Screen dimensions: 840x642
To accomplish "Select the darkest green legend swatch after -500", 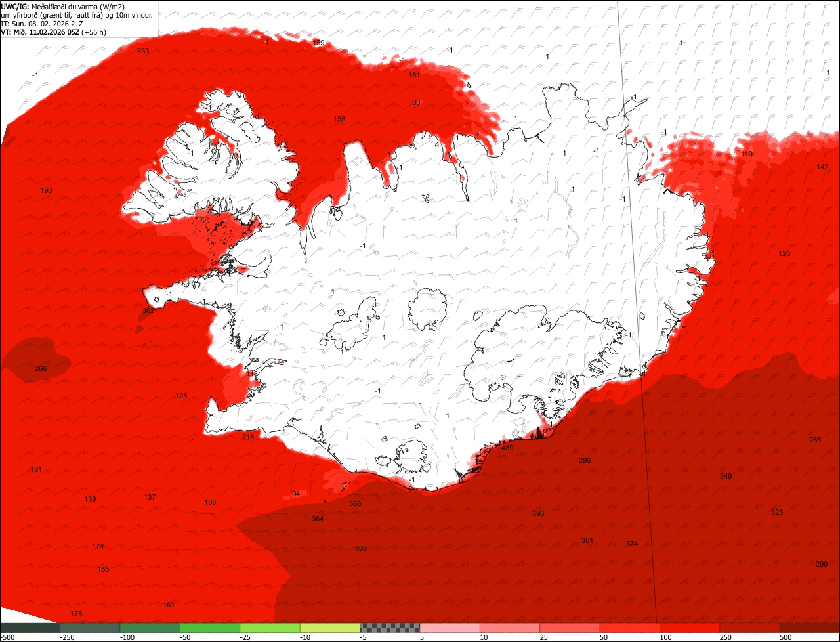I will click(30, 628).
